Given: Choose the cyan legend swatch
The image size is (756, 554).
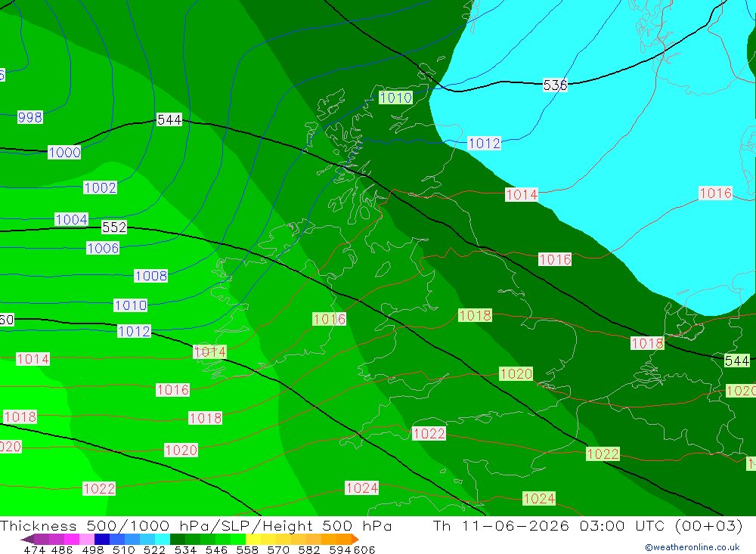Looking at the screenshot, I should point(163,539).
